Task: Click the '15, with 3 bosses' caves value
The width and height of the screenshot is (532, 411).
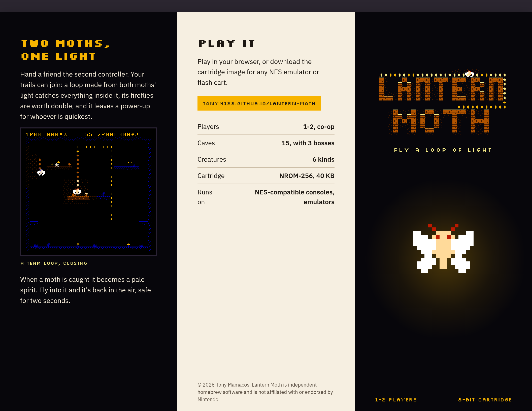Action: pos(308,143)
